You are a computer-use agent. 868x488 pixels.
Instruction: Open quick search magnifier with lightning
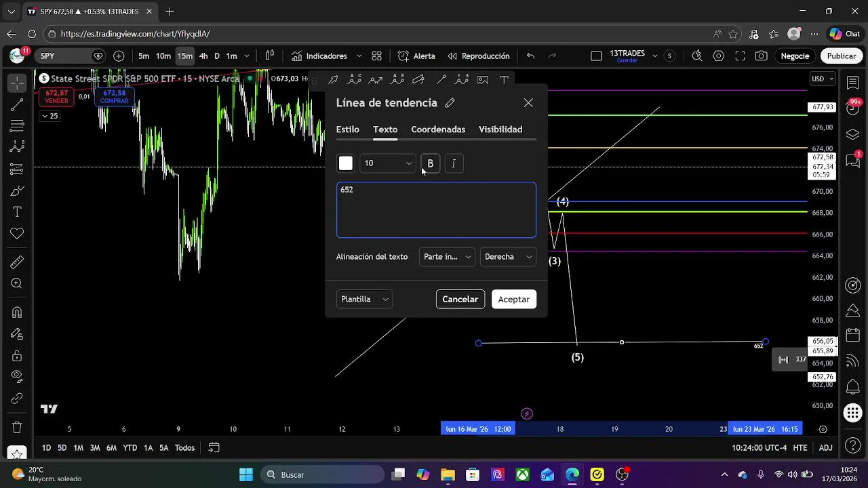point(697,56)
